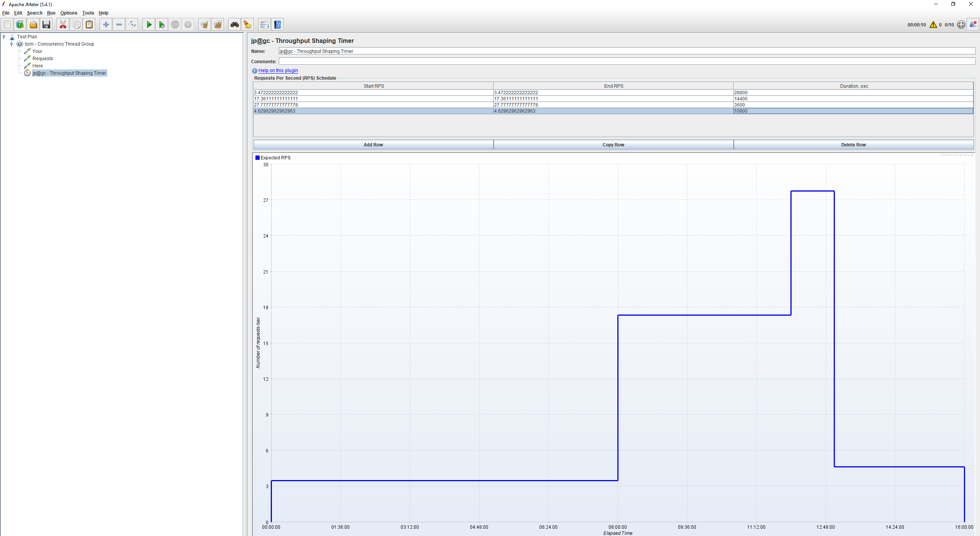Click the Toggle eyedropper toolbar icon
Viewport: 980px width, 536px height.
[132, 25]
